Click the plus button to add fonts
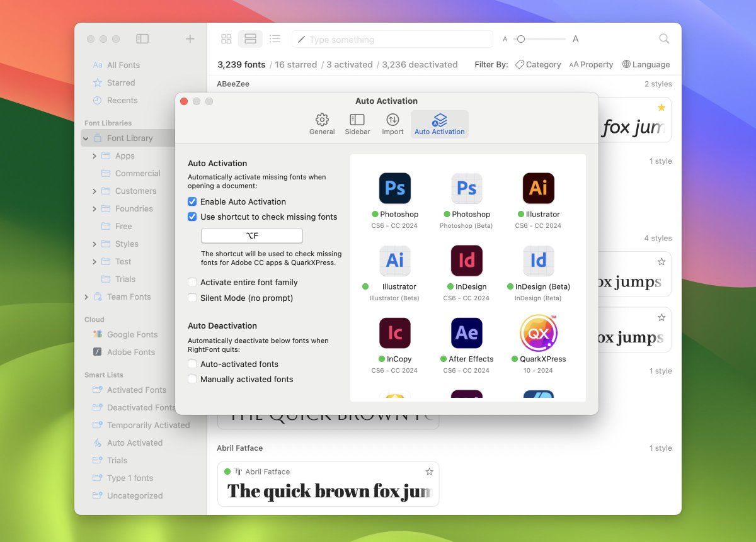This screenshot has width=756, height=542. [190, 39]
